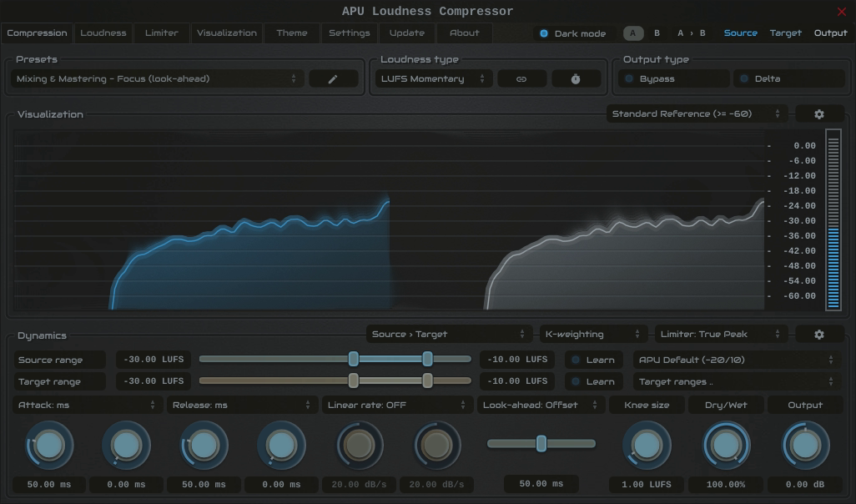
Task: Open the Linear rate: OFF dropdown
Action: tap(397, 406)
